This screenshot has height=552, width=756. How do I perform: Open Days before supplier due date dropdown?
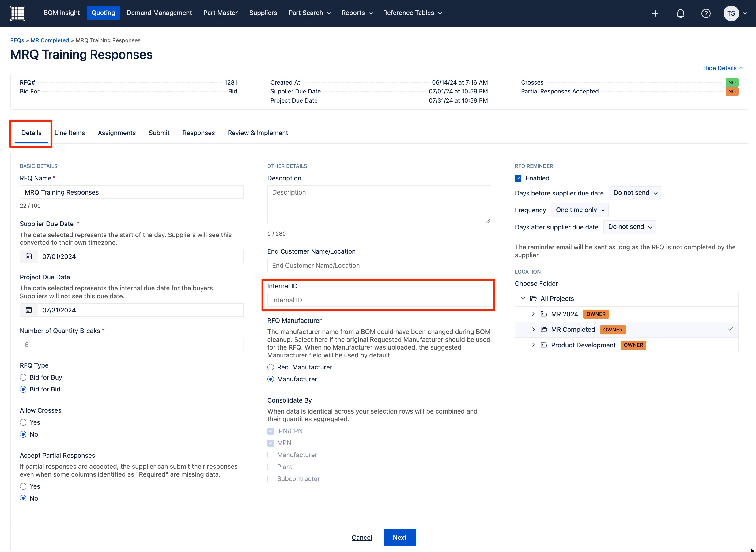pos(635,193)
